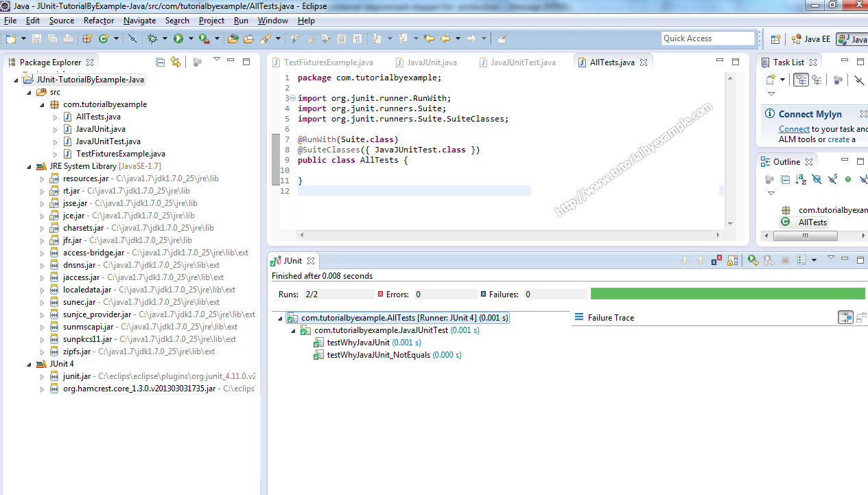Select testWhyJavaJUnit test result
The width and height of the screenshot is (868, 495).
(x=366, y=343)
